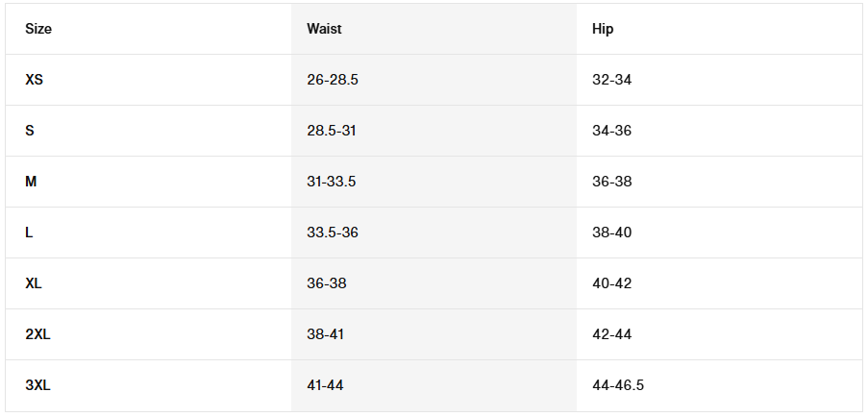Image resolution: width=868 pixels, height=417 pixels.
Task: Click the 44-46.5 hip cell
Action: (x=618, y=385)
